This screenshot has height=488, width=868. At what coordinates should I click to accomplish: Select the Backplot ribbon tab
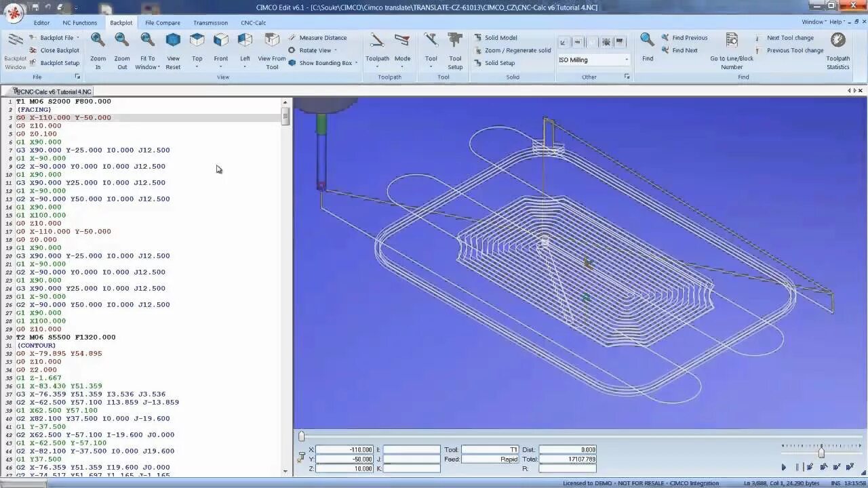click(x=121, y=23)
